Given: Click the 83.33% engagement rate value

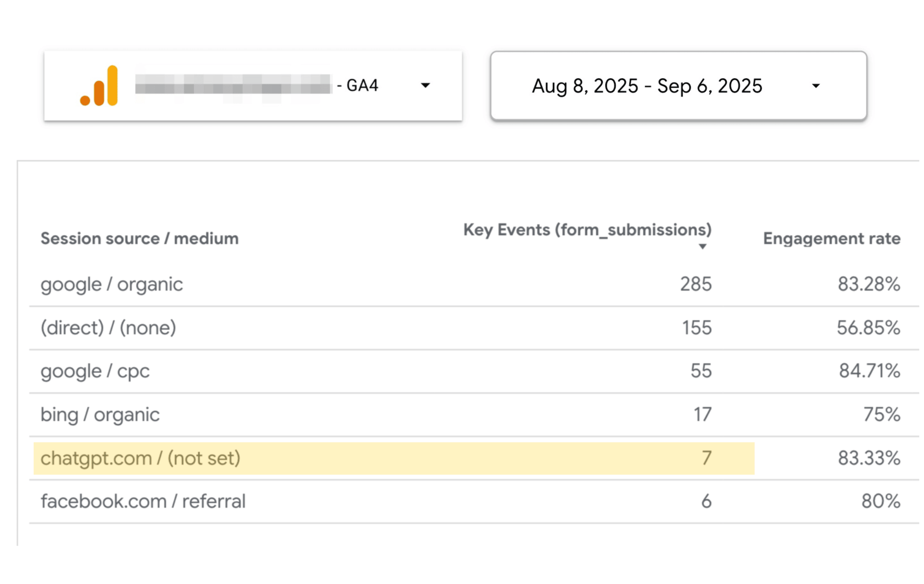Looking at the screenshot, I should tap(869, 458).
